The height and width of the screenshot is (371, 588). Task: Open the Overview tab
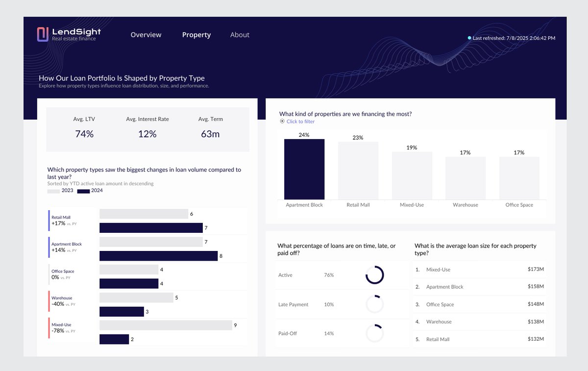click(146, 35)
